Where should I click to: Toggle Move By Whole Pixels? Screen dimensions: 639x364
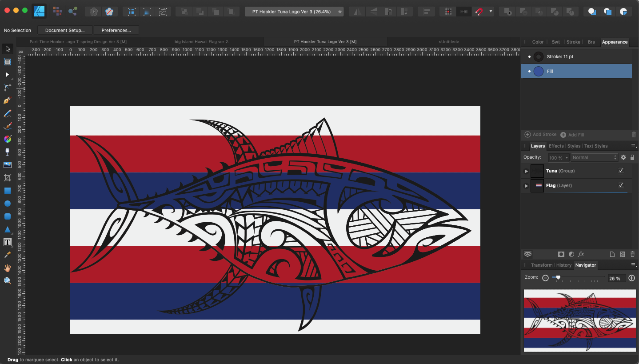[464, 12]
